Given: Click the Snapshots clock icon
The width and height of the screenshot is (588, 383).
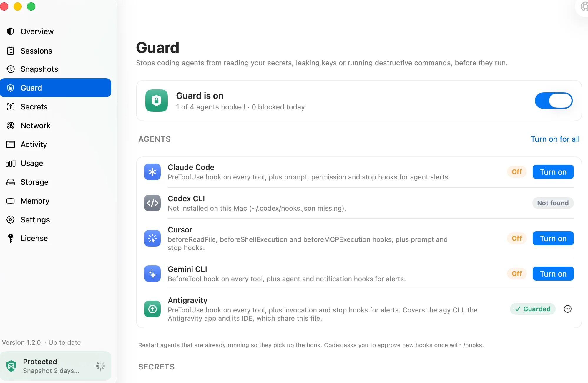Looking at the screenshot, I should tap(11, 69).
